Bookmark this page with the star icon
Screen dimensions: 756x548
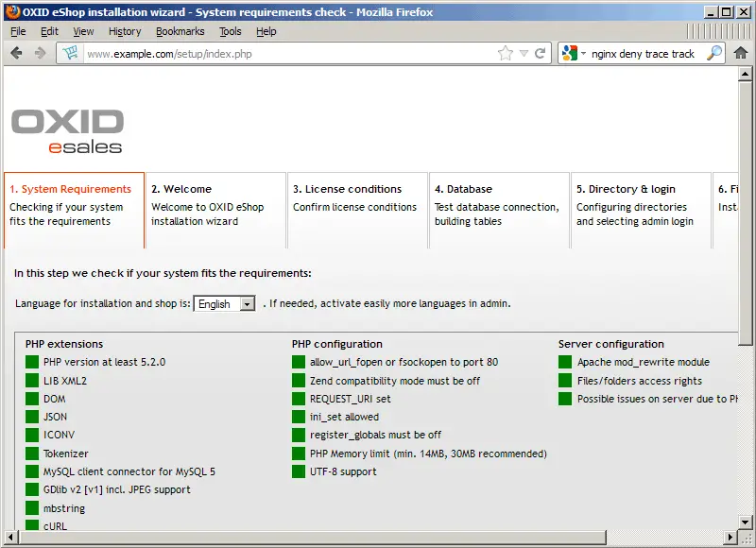point(506,53)
